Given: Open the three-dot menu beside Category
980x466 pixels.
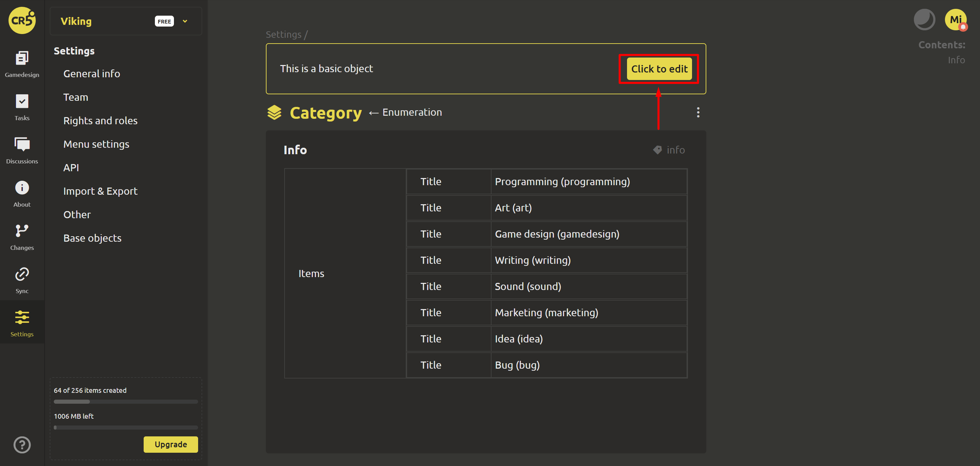Looking at the screenshot, I should click(698, 112).
